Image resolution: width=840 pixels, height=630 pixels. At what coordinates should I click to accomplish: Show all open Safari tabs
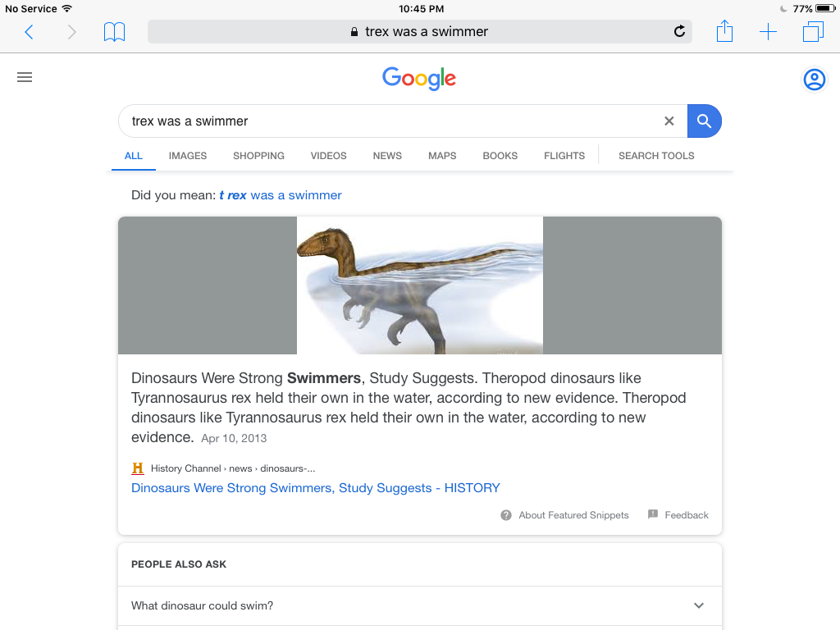[813, 32]
